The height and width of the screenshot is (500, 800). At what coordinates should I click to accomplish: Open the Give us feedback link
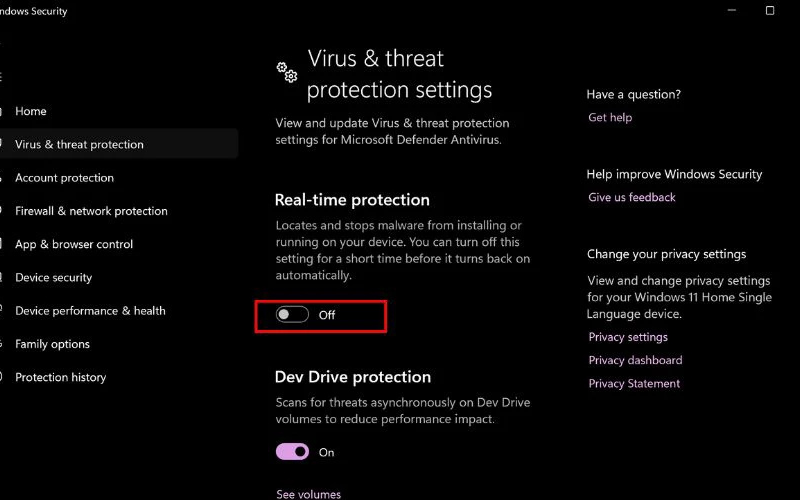[632, 198]
